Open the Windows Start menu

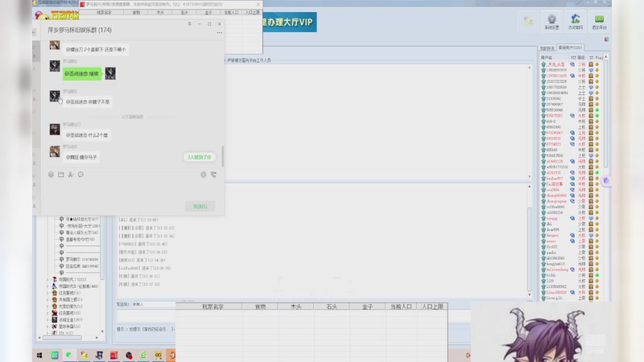pyautogui.click(x=39, y=356)
